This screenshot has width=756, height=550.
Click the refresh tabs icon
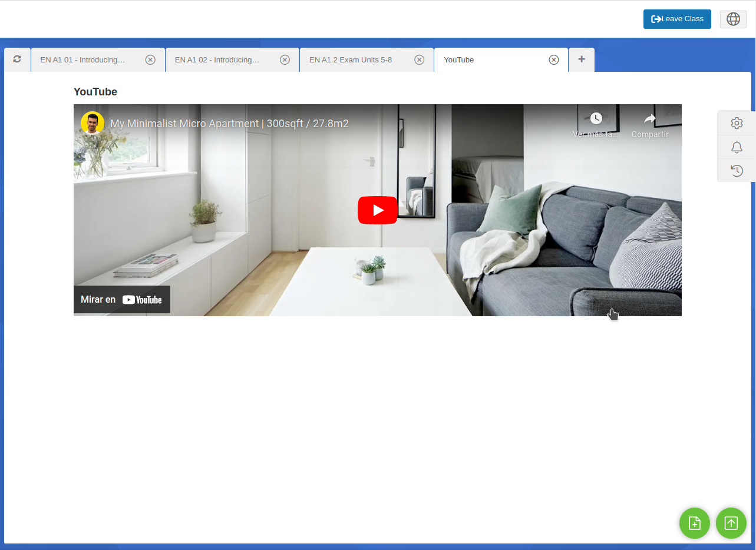tap(17, 59)
